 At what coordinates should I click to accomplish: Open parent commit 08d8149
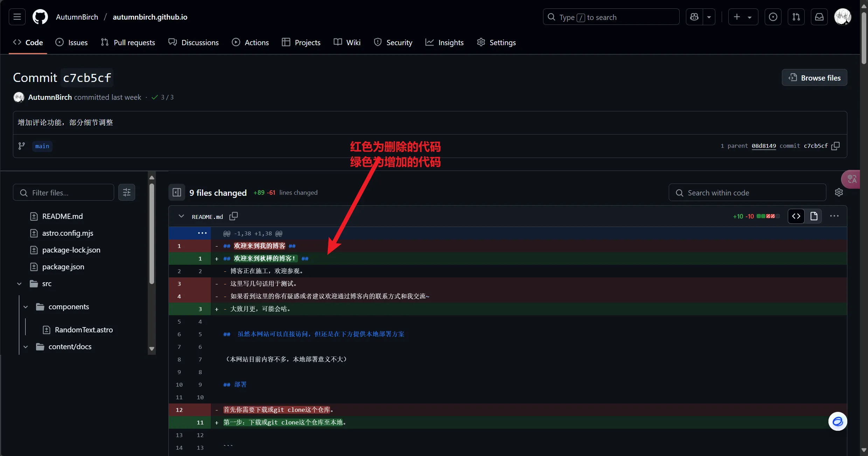(764, 146)
